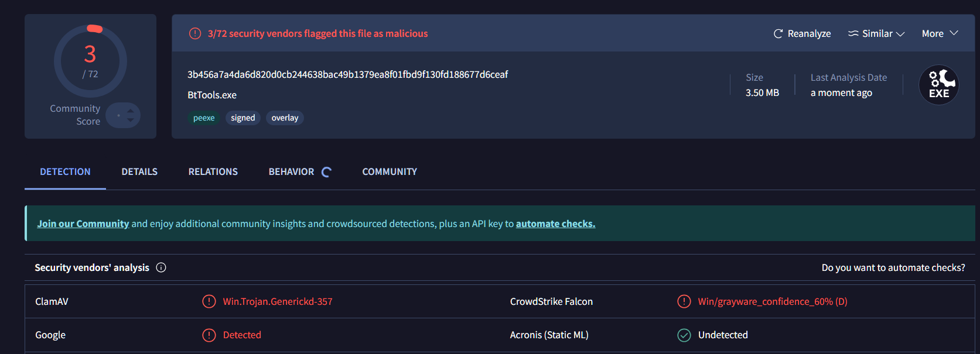This screenshot has width=980, height=354.
Task: Click the signed tag chip
Action: click(243, 118)
